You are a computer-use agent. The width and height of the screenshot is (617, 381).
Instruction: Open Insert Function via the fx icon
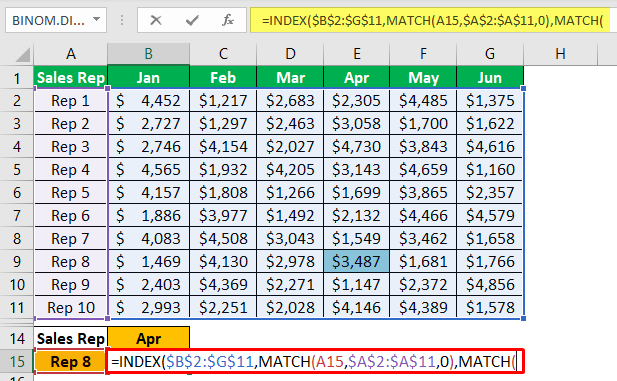click(228, 20)
